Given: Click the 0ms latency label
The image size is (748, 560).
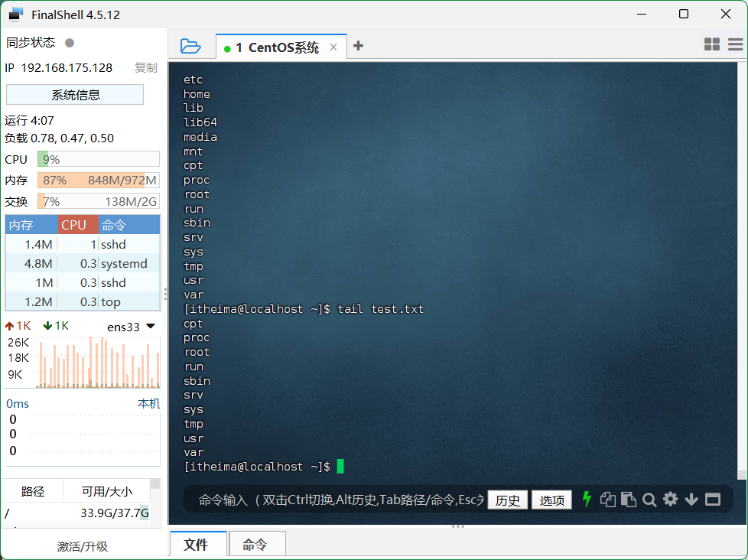Looking at the screenshot, I should (x=18, y=403).
